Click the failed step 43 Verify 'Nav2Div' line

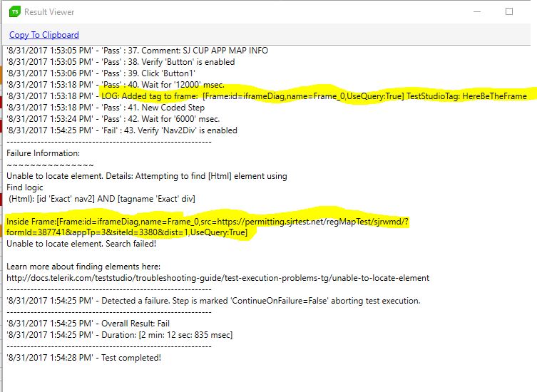[121, 130]
